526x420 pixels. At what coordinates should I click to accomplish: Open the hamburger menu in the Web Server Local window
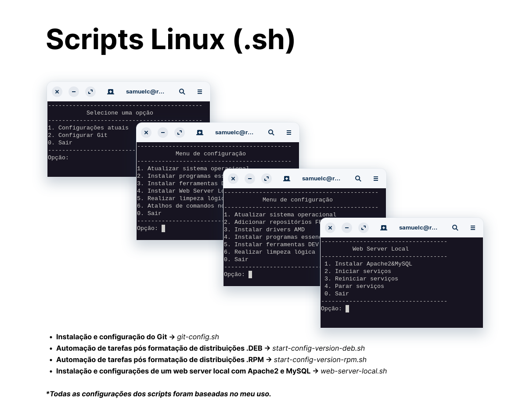click(472, 228)
